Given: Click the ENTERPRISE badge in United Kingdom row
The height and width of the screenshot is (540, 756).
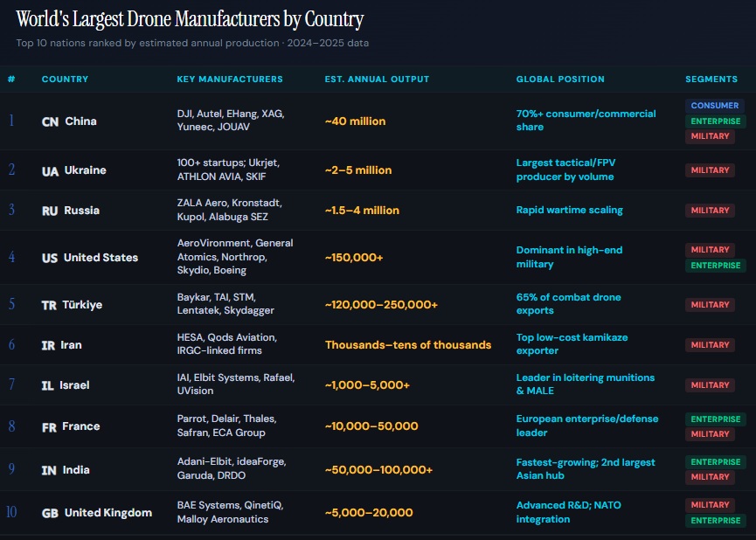Looking at the screenshot, I should (x=715, y=521).
